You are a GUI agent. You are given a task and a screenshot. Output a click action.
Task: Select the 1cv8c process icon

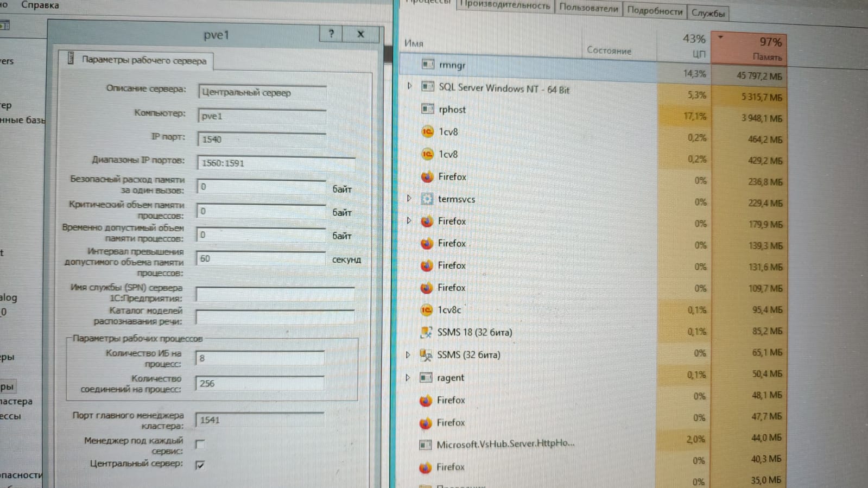point(427,310)
